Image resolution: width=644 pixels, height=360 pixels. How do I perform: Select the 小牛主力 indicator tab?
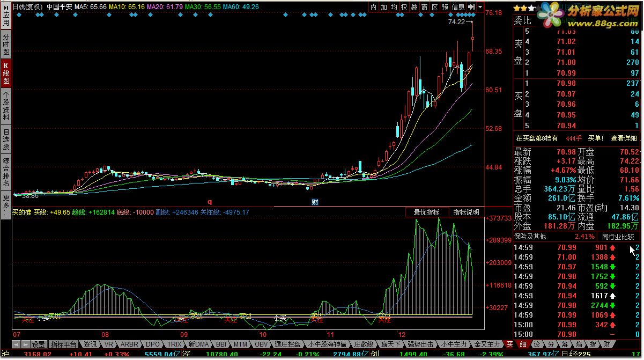(454, 344)
